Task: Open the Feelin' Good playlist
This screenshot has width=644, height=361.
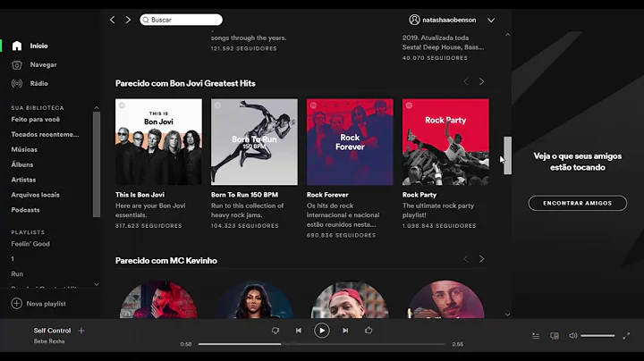Action: pos(30,244)
